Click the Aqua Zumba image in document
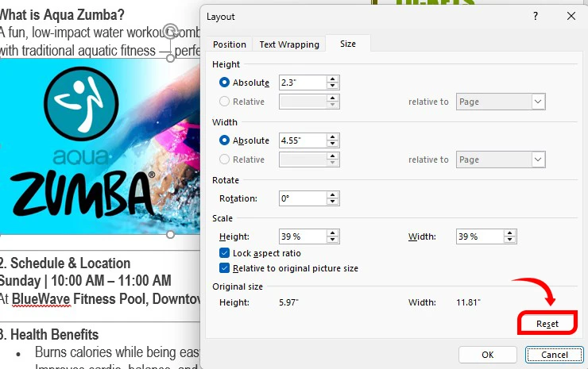 pyautogui.click(x=100, y=148)
